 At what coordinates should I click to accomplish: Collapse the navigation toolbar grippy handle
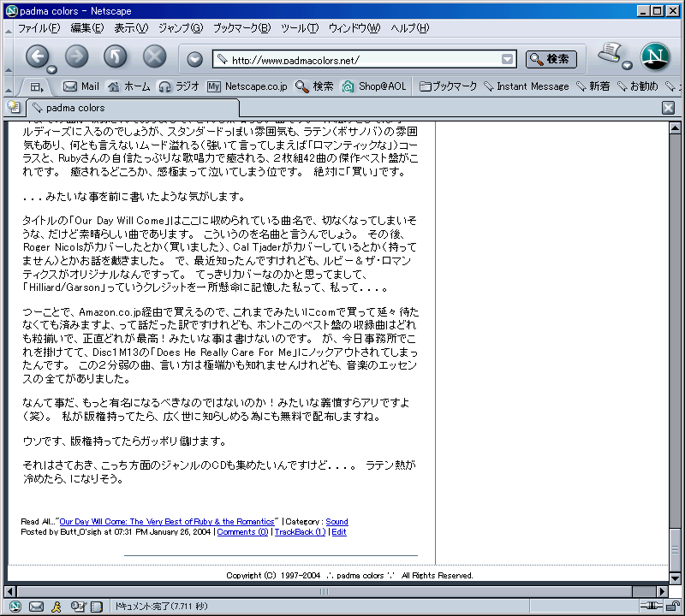click(x=9, y=57)
